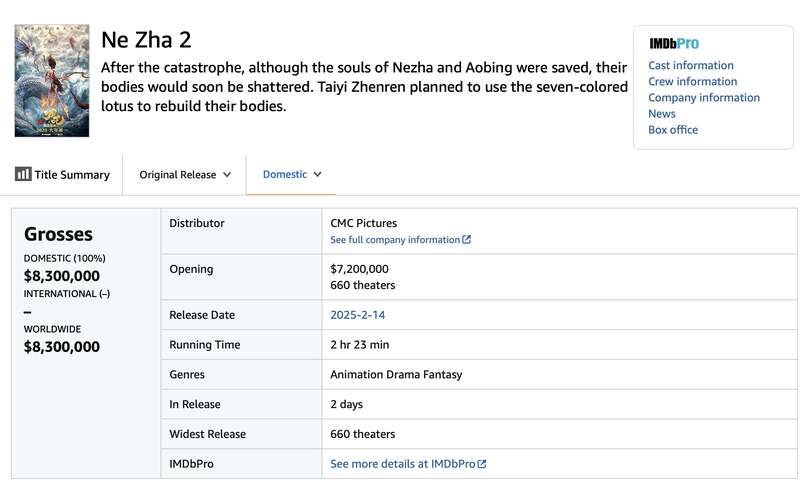Open the Cast information link
The image size is (800, 487).
pos(691,65)
